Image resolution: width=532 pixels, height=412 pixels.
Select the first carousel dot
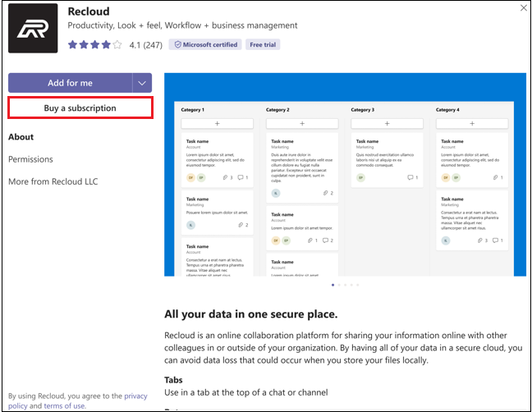coord(332,285)
